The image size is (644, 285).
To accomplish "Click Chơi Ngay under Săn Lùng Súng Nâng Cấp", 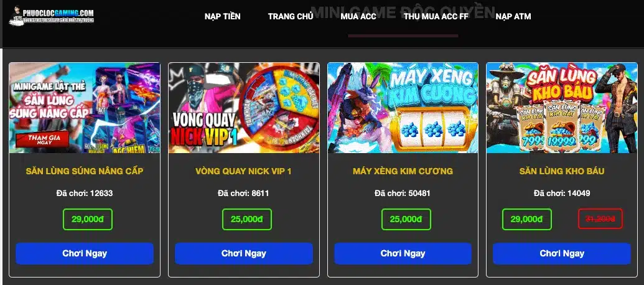I will click(85, 253).
